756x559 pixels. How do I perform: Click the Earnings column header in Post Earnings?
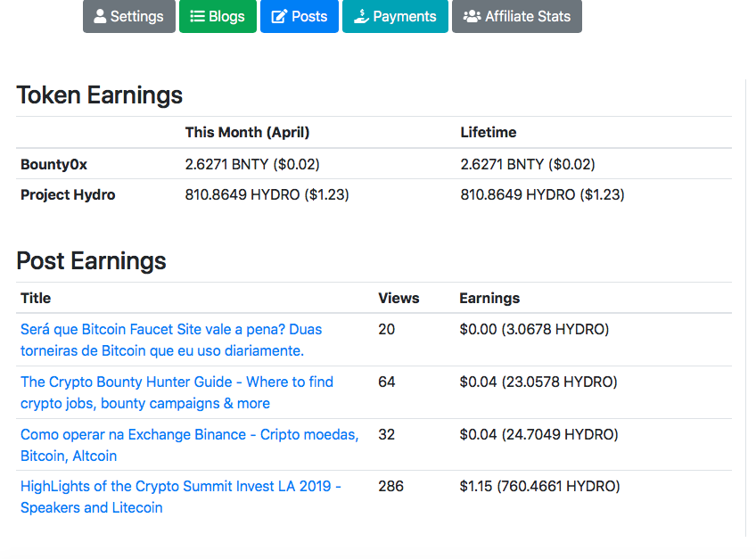[489, 298]
